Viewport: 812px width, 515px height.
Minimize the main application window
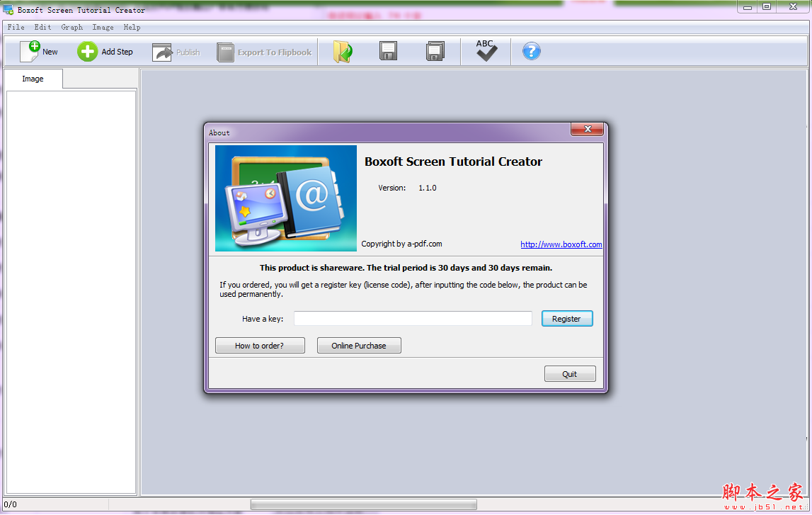point(748,7)
